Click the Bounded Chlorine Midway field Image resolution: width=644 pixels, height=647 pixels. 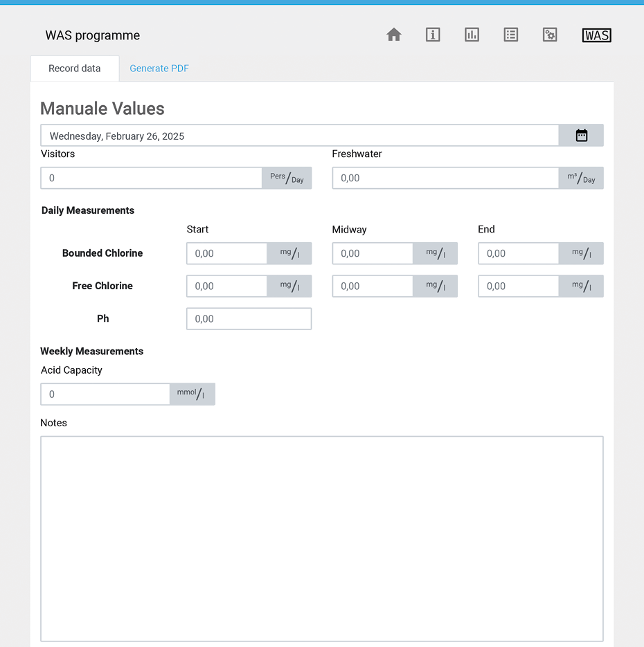pos(373,253)
